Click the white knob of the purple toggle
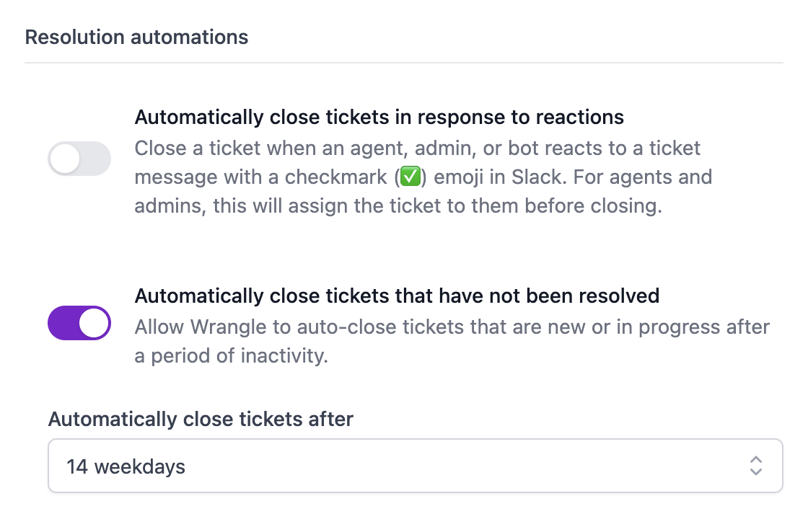808x532 pixels. pyautogui.click(x=94, y=323)
